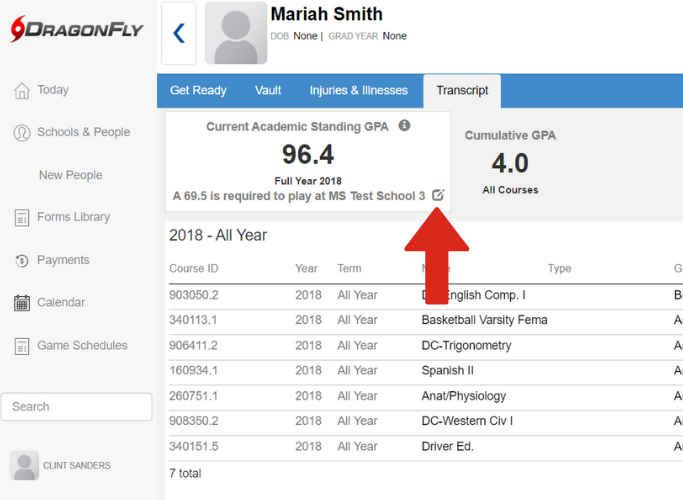Open Clint Sanders user avatar
Screen dimensions: 683x500
pyautogui.click(x=24, y=465)
